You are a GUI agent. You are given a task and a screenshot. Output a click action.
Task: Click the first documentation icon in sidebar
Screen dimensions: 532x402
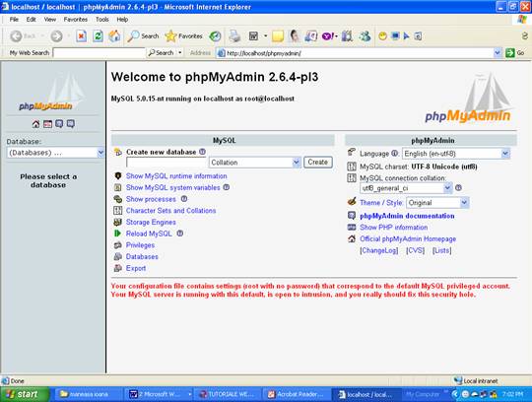[x=59, y=124]
